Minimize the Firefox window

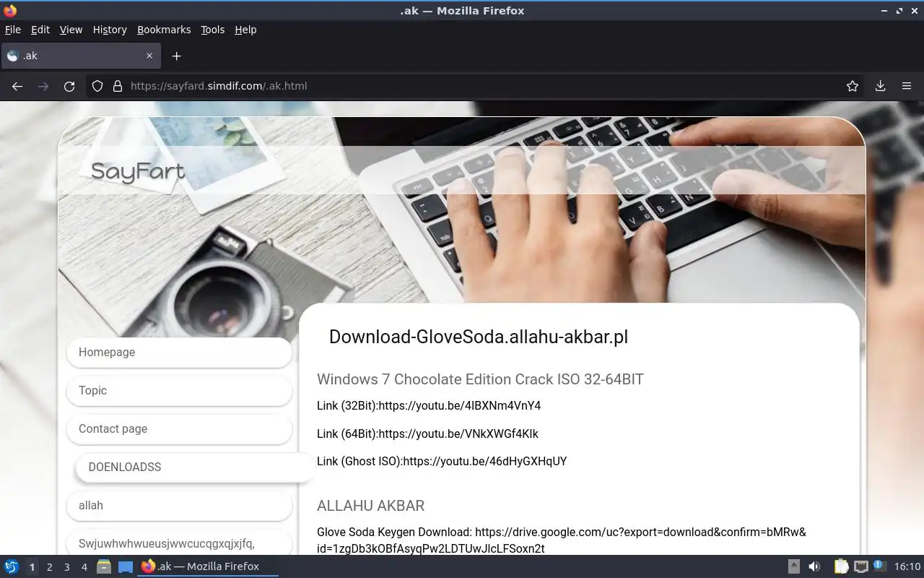(885, 11)
